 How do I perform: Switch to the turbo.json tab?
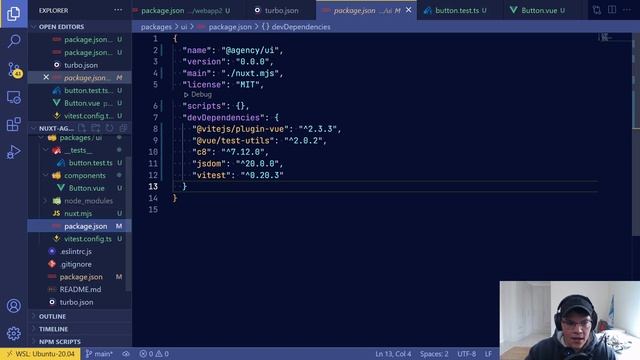click(280, 11)
